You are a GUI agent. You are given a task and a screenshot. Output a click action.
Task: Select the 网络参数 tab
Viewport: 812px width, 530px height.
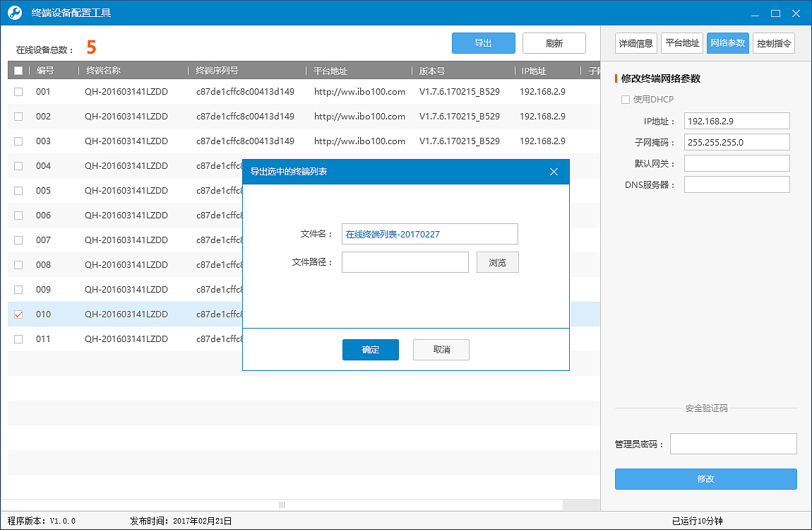coord(729,42)
